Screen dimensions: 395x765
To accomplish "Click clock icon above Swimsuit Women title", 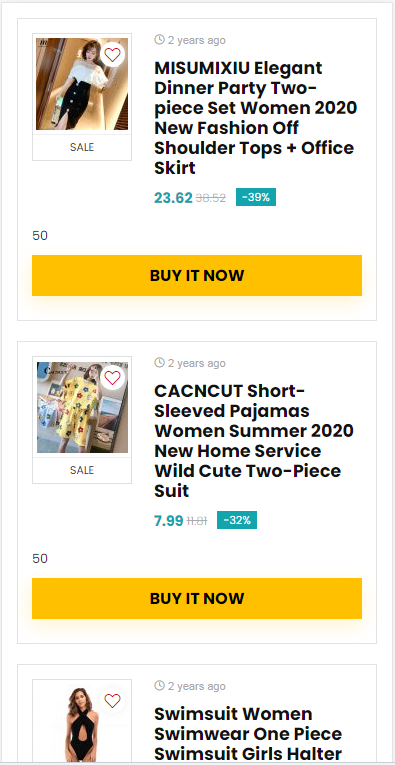I will (x=159, y=685).
